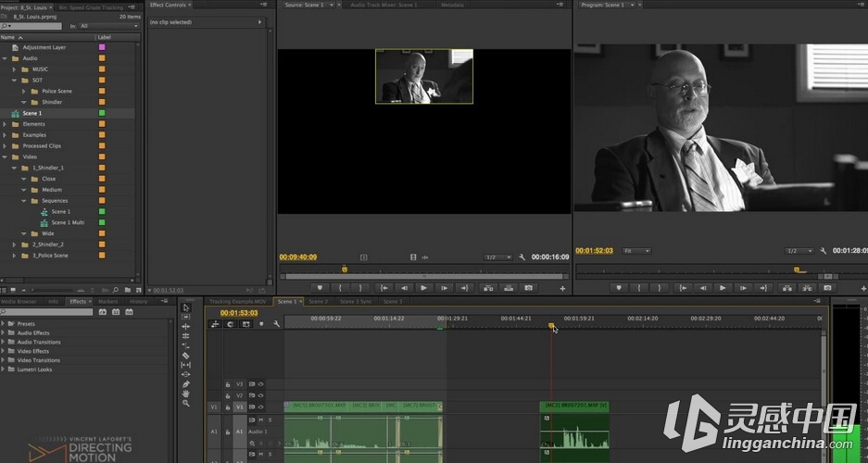Image resolution: width=868 pixels, height=463 pixels.
Task: Select the Selection tool arrow
Action: pos(186,307)
